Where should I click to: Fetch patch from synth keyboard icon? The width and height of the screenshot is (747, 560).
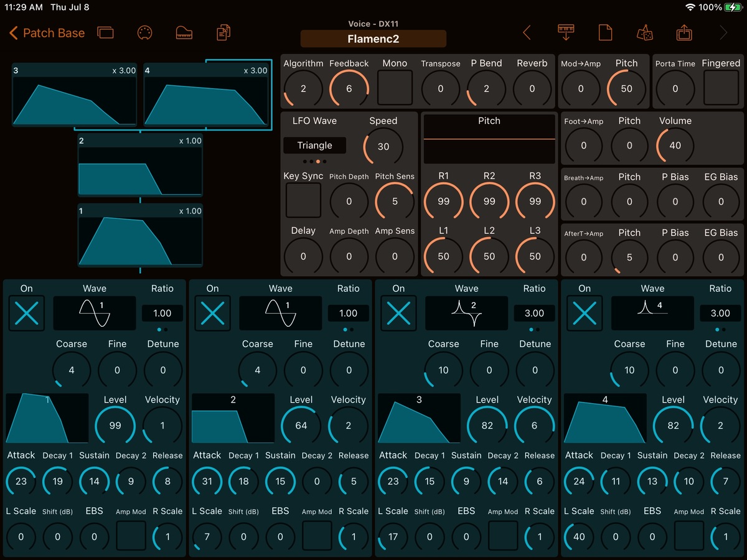(x=566, y=32)
